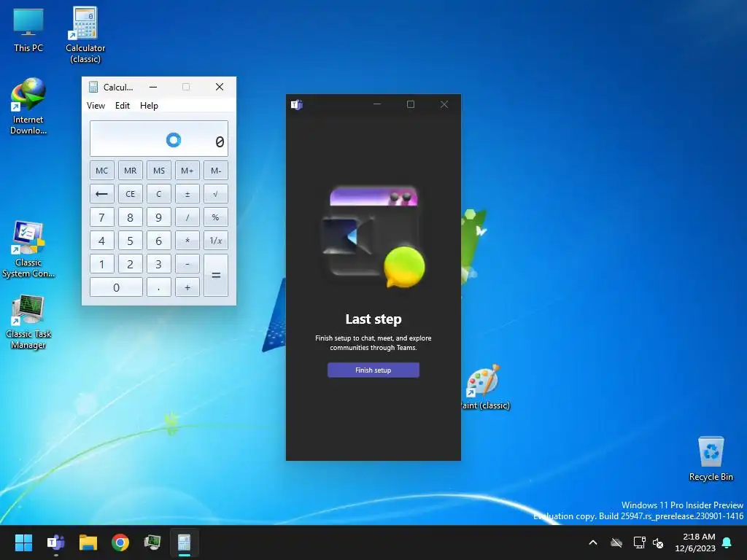Click the Calculator title bar icon
This screenshot has height=560, width=747.
(93, 87)
